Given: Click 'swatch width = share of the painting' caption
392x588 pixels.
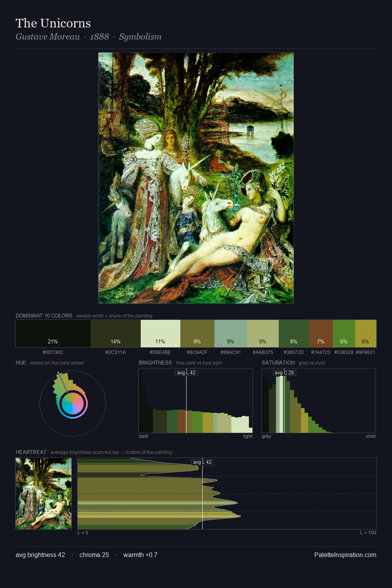Looking at the screenshot, I should pyautogui.click(x=114, y=316).
